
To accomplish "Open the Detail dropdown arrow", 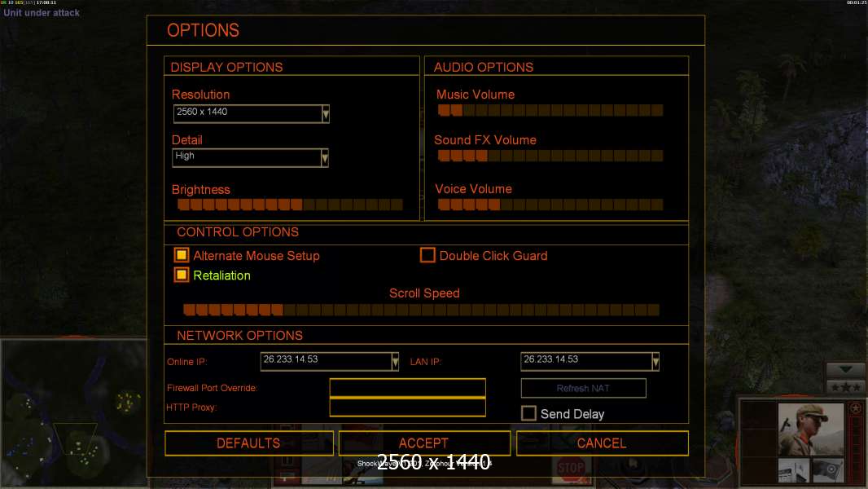I will click(325, 158).
